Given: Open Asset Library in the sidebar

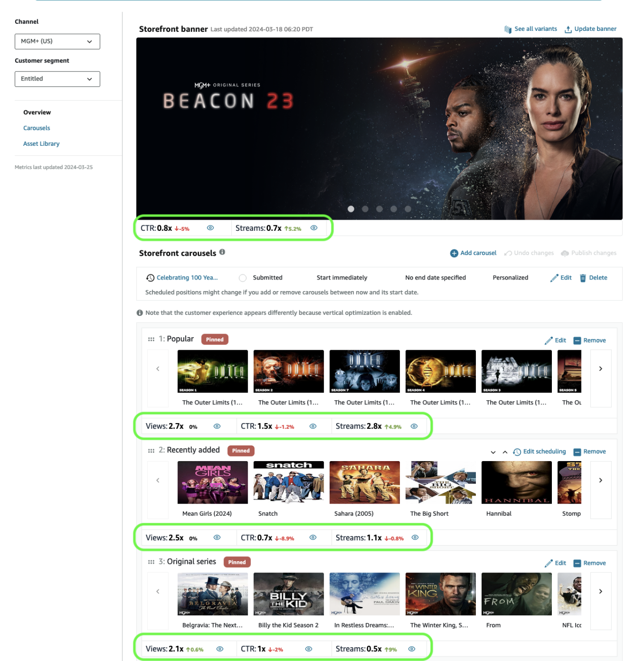Looking at the screenshot, I should (41, 144).
